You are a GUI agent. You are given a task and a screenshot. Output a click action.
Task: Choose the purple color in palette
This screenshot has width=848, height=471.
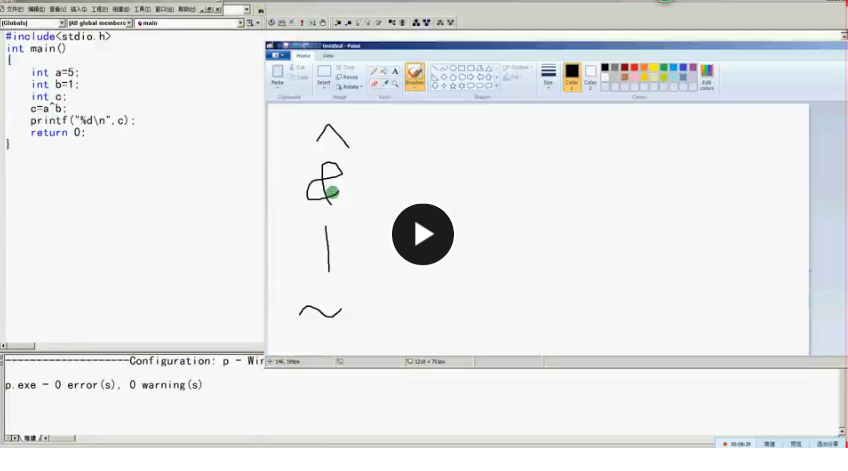pyautogui.click(x=693, y=68)
